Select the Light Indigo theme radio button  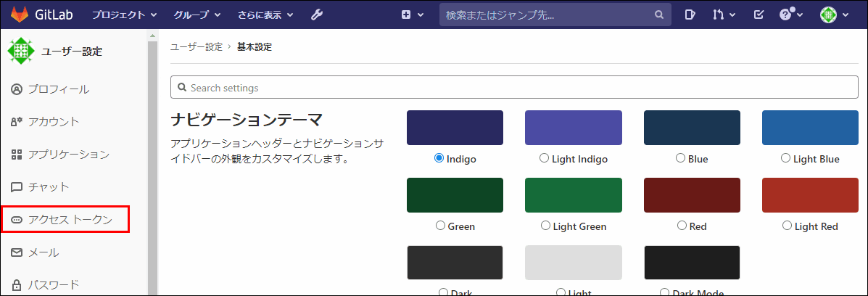544,159
